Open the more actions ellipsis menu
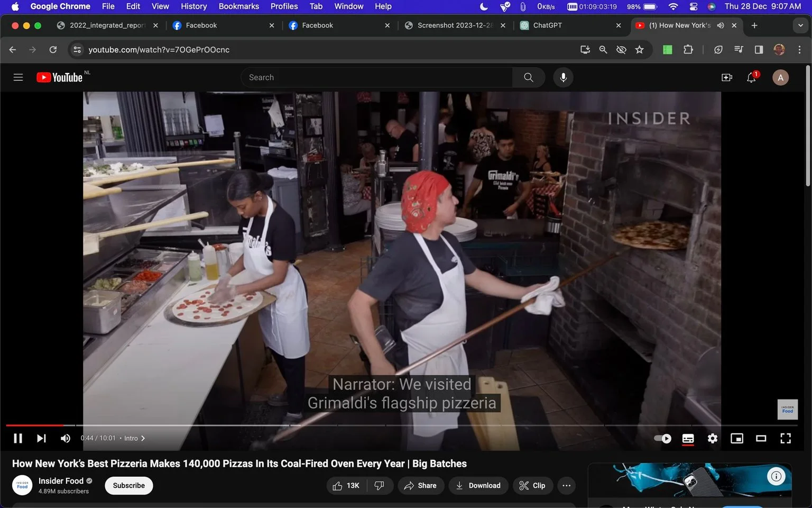The width and height of the screenshot is (812, 508). coord(567,485)
